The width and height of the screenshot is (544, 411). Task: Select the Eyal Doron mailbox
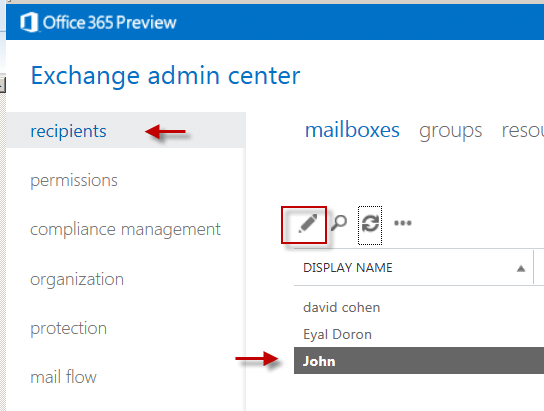[x=419, y=334]
